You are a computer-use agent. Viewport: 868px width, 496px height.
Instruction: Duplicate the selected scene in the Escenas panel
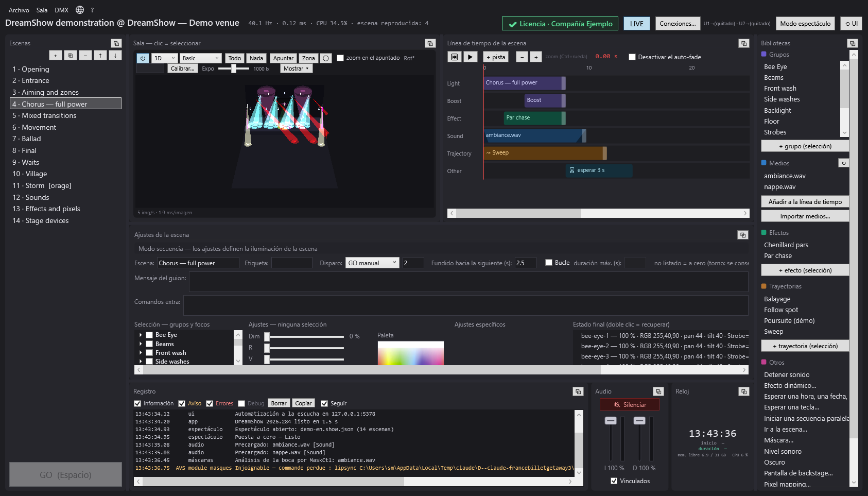pyautogui.click(x=71, y=55)
